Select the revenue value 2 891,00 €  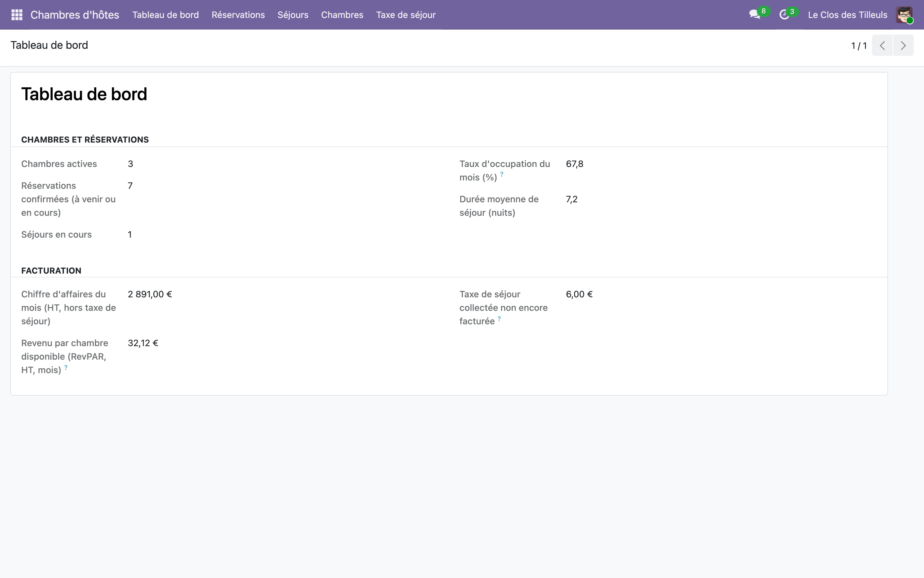point(150,294)
